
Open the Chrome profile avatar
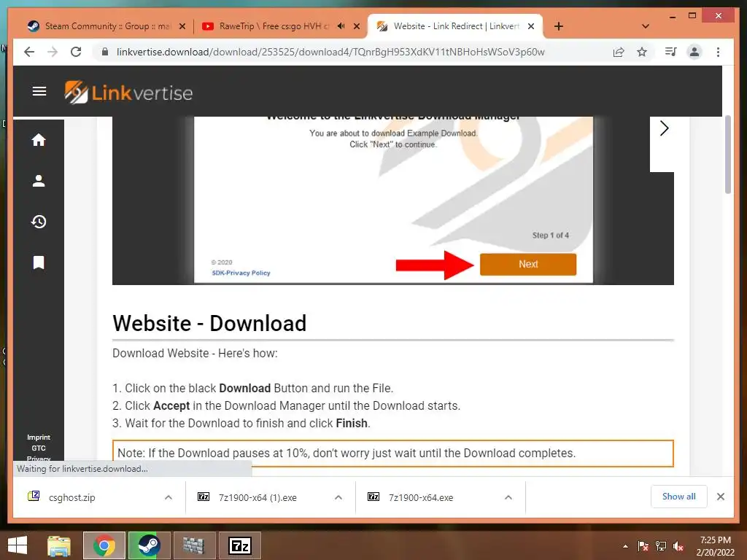pyautogui.click(x=694, y=52)
